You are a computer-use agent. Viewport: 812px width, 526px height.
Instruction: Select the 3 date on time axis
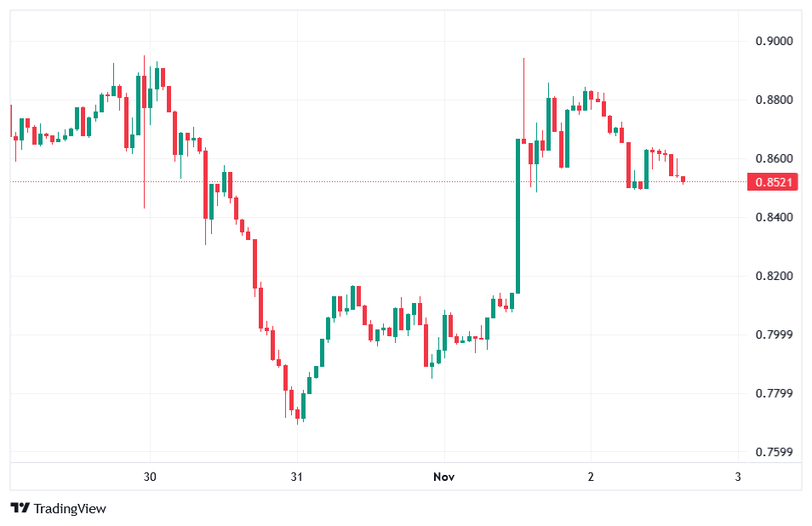[x=737, y=477]
